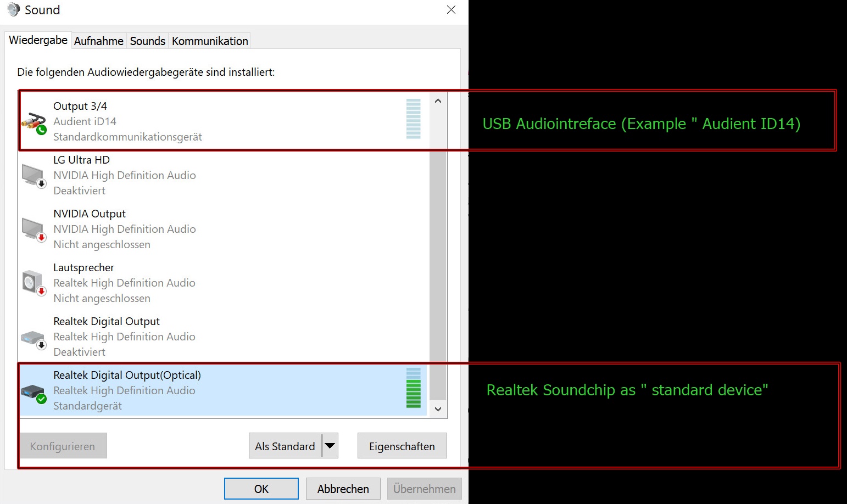Click the Sound speaker icon in title bar
Viewport: 847px width, 504px height.
(13, 10)
